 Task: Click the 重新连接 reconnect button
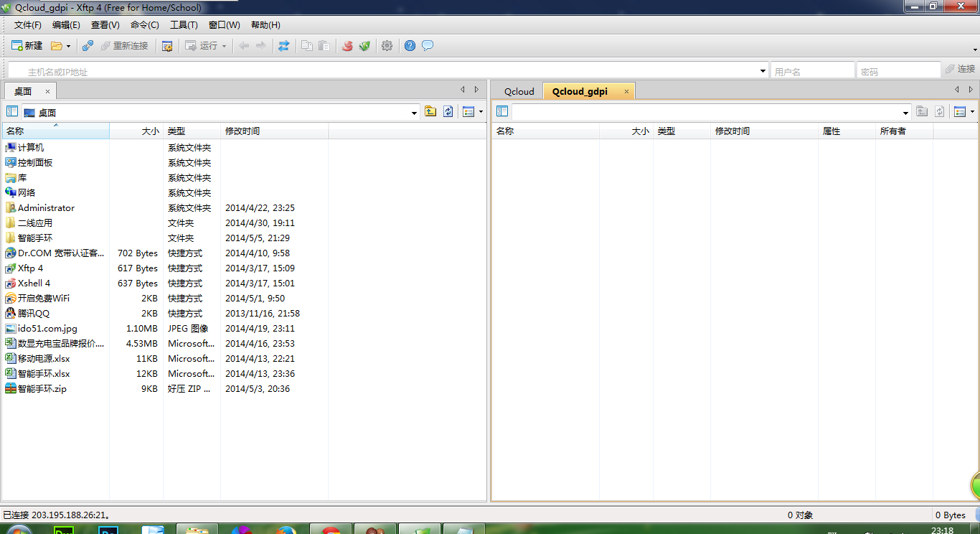(124, 46)
